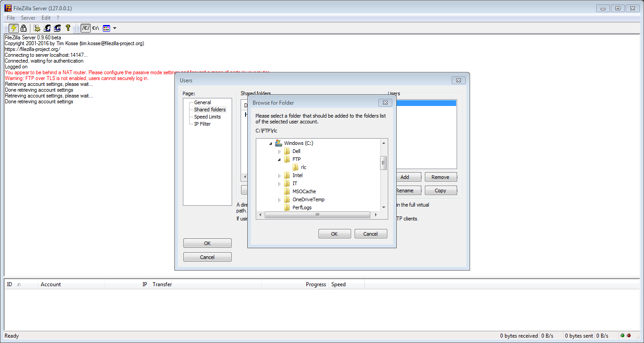Select IP Filter page in Users dialog
This screenshot has height=343, width=644.
coord(203,124)
